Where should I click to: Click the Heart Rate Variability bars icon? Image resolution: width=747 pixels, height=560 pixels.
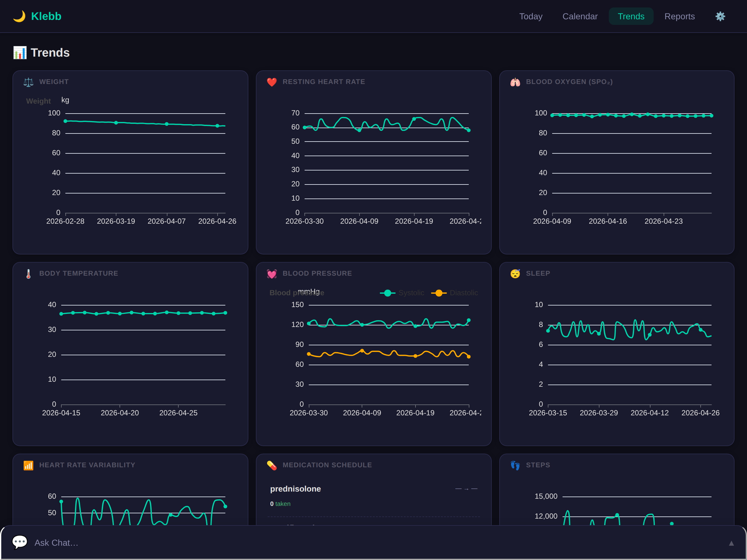(x=28, y=465)
